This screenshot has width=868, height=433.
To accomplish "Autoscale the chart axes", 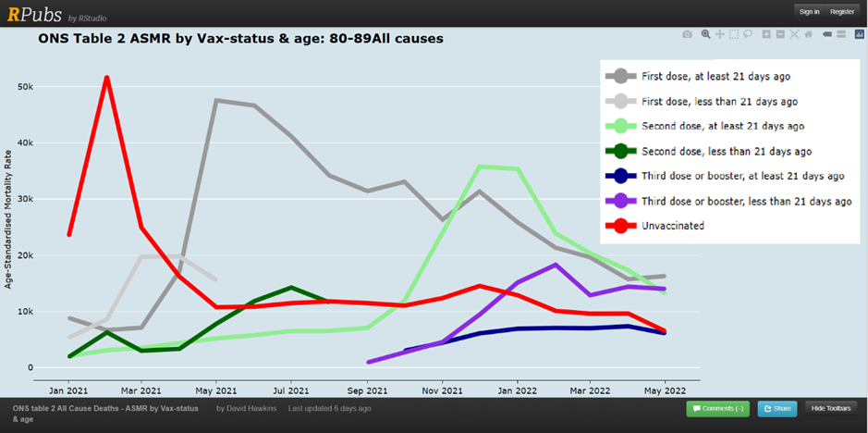I will point(794,34).
